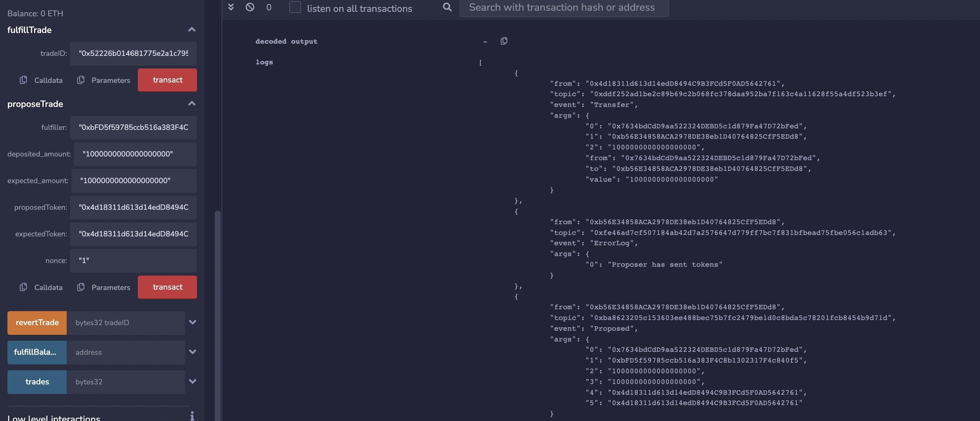Expand the trades function inputs
Viewport: 980px width, 421px height.
tap(193, 382)
